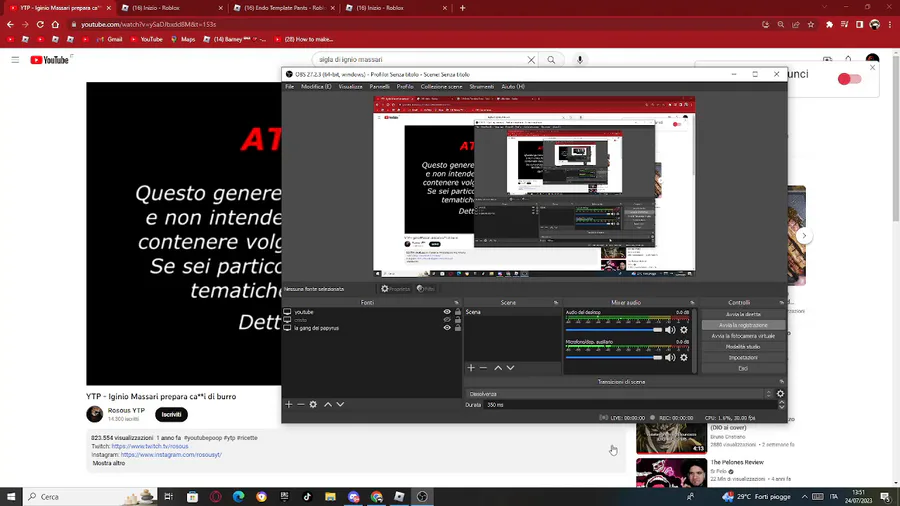Open source properties gear in Fonti toolbar

pos(313,404)
